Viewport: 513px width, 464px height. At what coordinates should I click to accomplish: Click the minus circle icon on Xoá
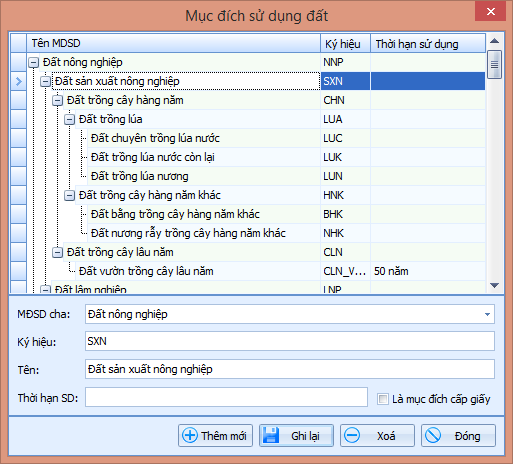pyautogui.click(x=352, y=435)
